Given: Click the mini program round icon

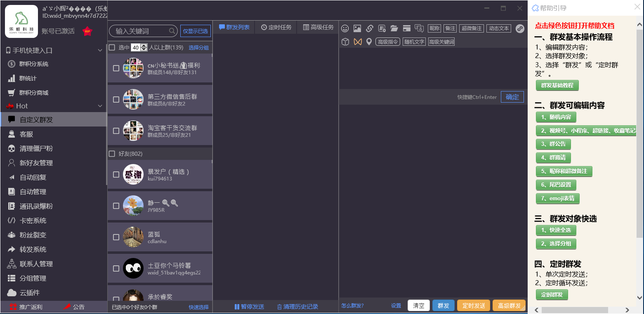Looking at the screenshot, I should click(x=520, y=28).
